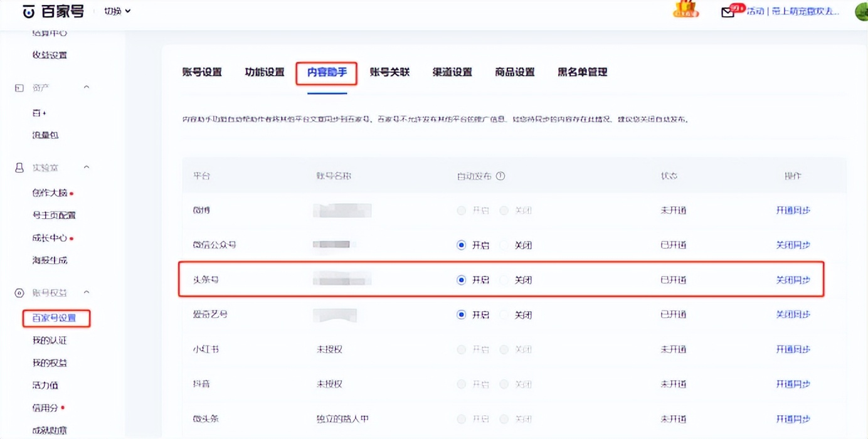Viewport: 868px width, 439px height.
Task: Select 开启 radio for 微信公众号
Action: point(462,245)
